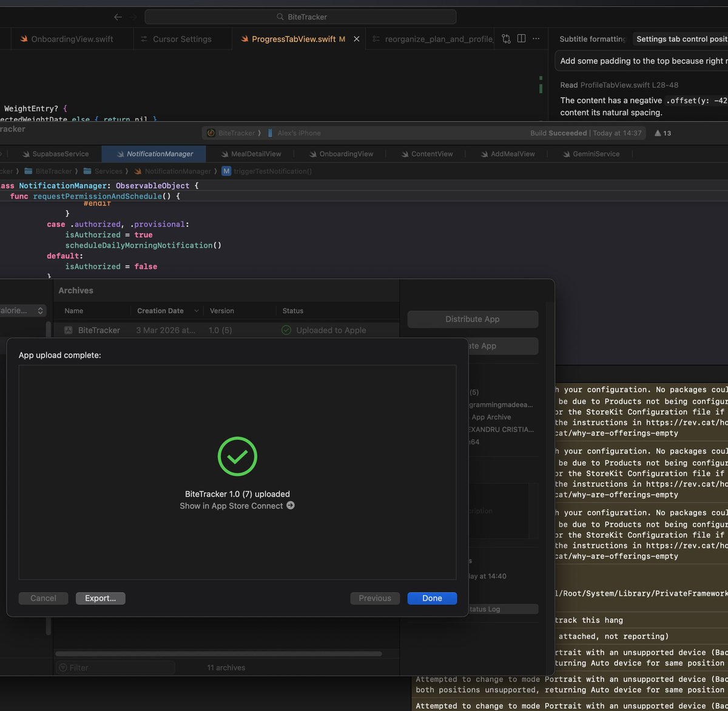Switch to OnboardingView tab in Xcode

(x=341, y=154)
